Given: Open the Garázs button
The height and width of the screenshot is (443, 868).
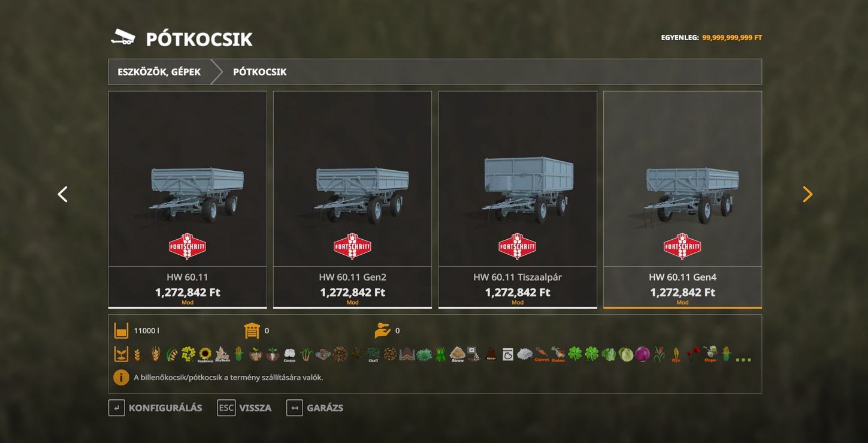Looking at the screenshot, I should tap(315, 408).
